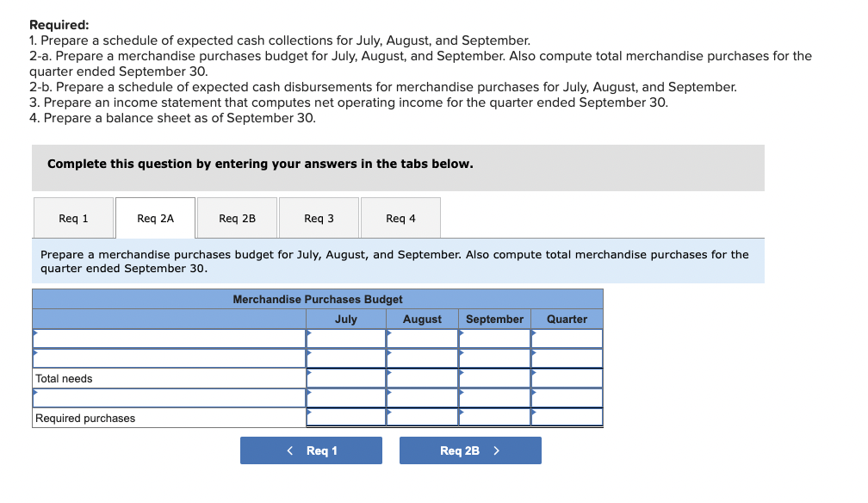Click the Req 1 back navigation button

[311, 450]
